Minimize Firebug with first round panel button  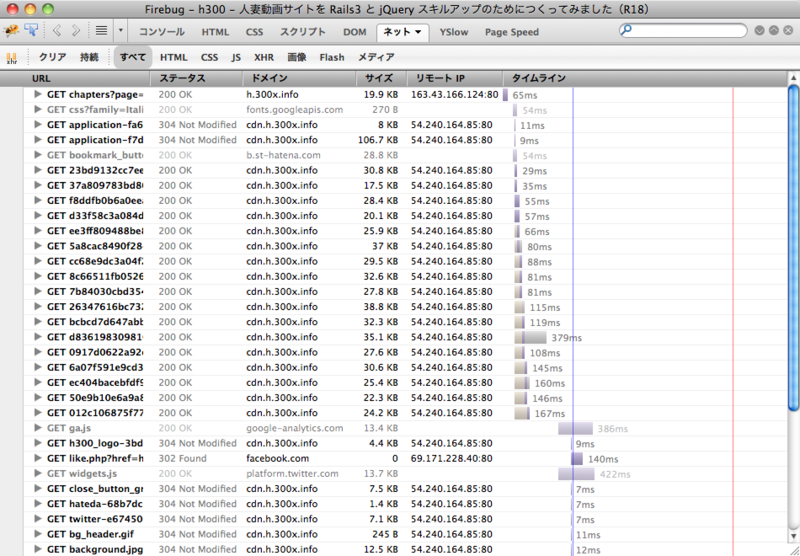(759, 31)
